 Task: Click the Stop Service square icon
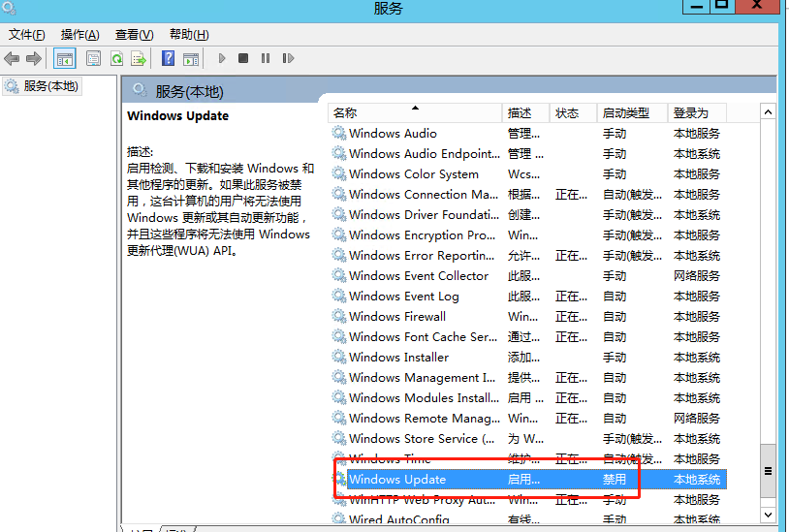[243, 58]
